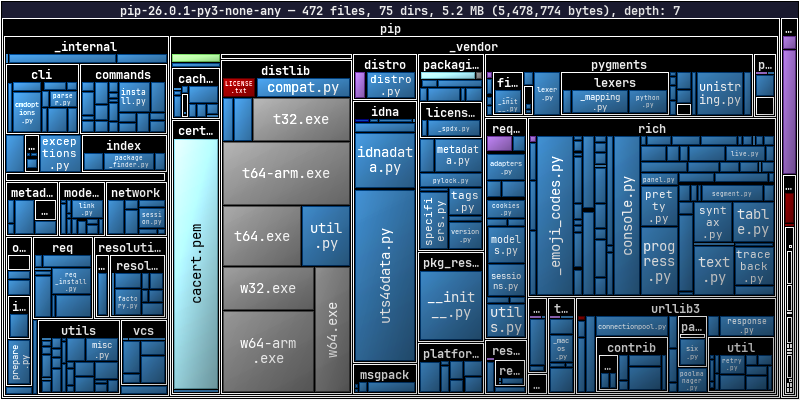Click the exceptions.py tile
800x400 pixels.
tap(59, 153)
